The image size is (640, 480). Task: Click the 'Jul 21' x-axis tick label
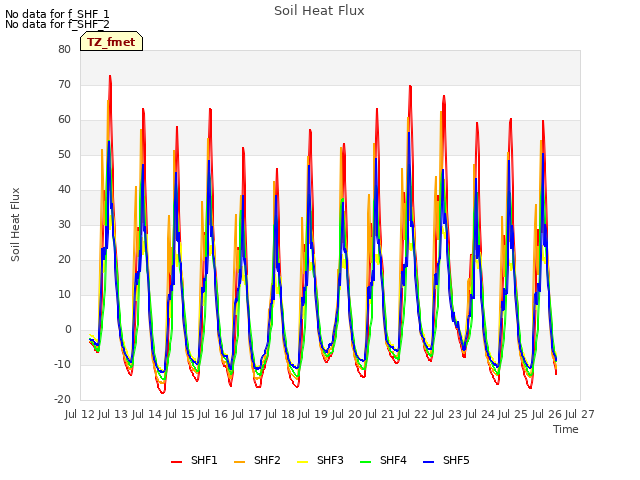(x=380, y=414)
